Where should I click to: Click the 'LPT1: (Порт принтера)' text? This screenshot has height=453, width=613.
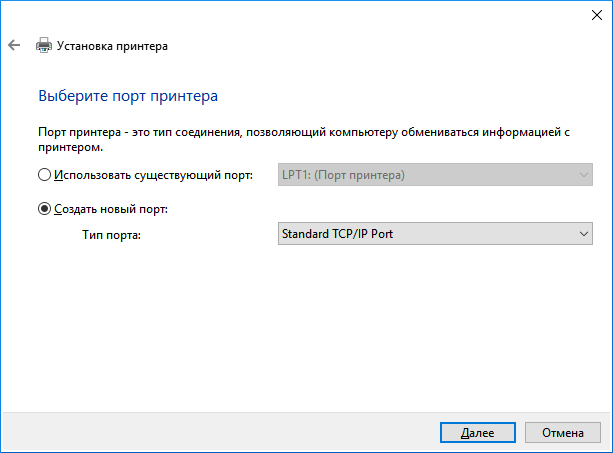pyautogui.click(x=343, y=176)
